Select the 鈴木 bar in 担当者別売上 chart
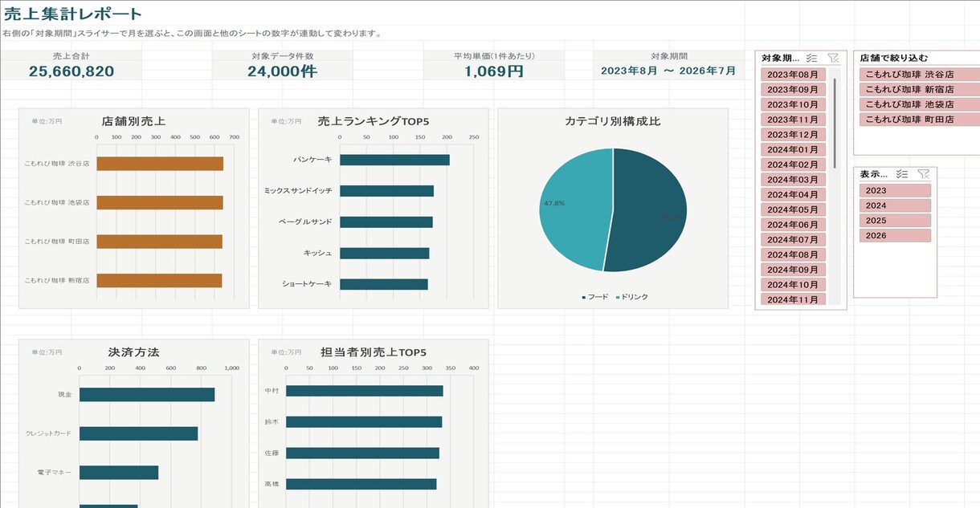The width and height of the screenshot is (980, 508). [x=364, y=421]
